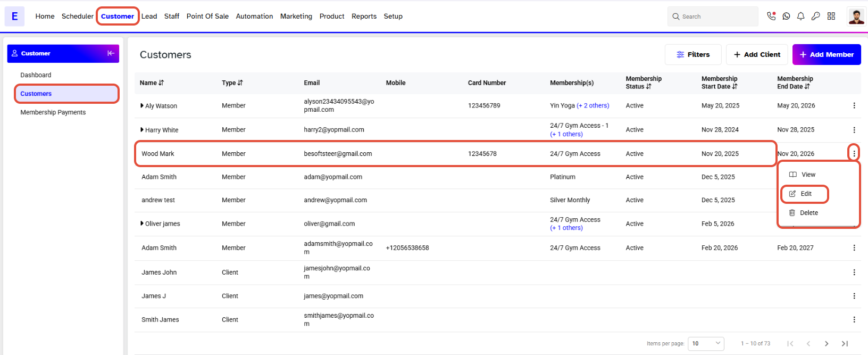This screenshot has width=868, height=355.
Task: Open row actions for Smith James
Action: pyautogui.click(x=854, y=319)
